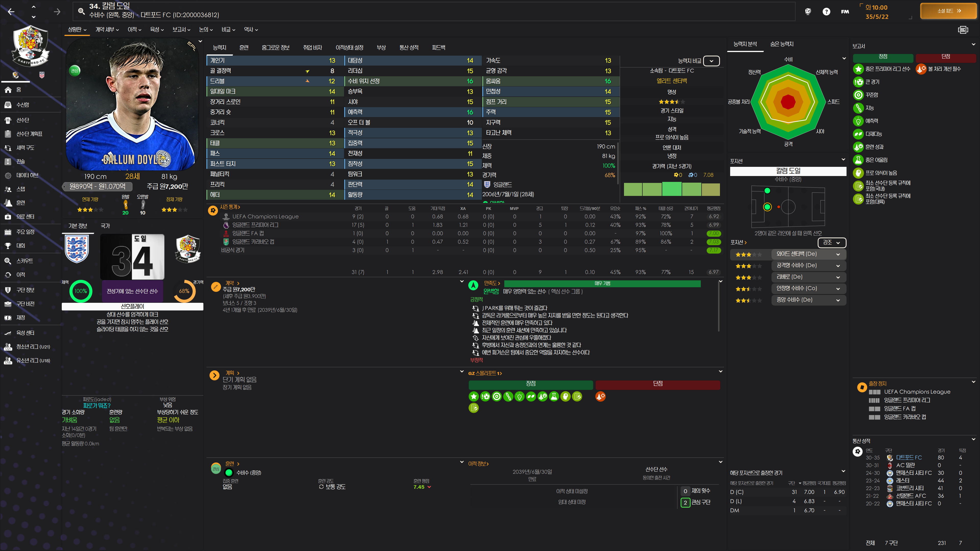Screen dimensions: 980x551
Task: Open the 능력치 비교 dropdown
Action: click(711, 61)
